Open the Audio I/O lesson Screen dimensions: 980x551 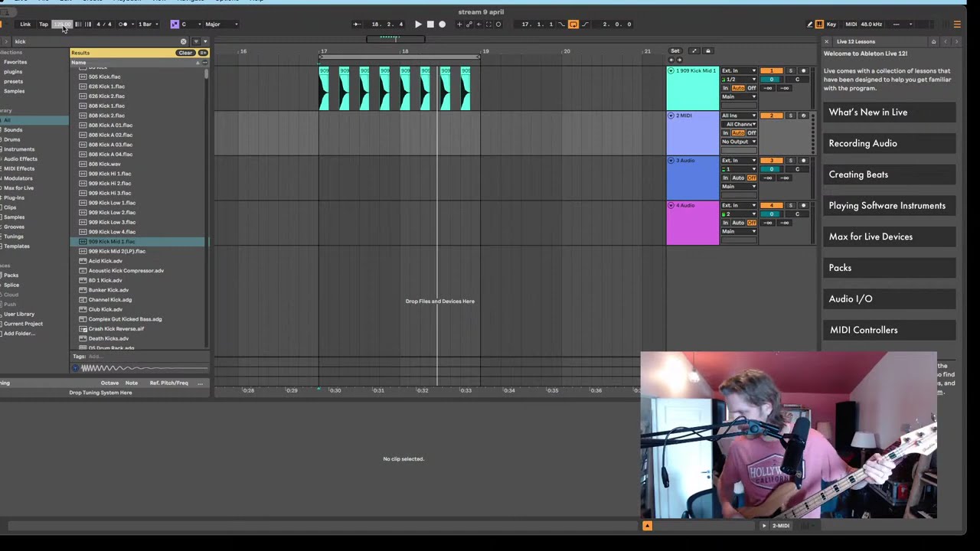(x=889, y=299)
